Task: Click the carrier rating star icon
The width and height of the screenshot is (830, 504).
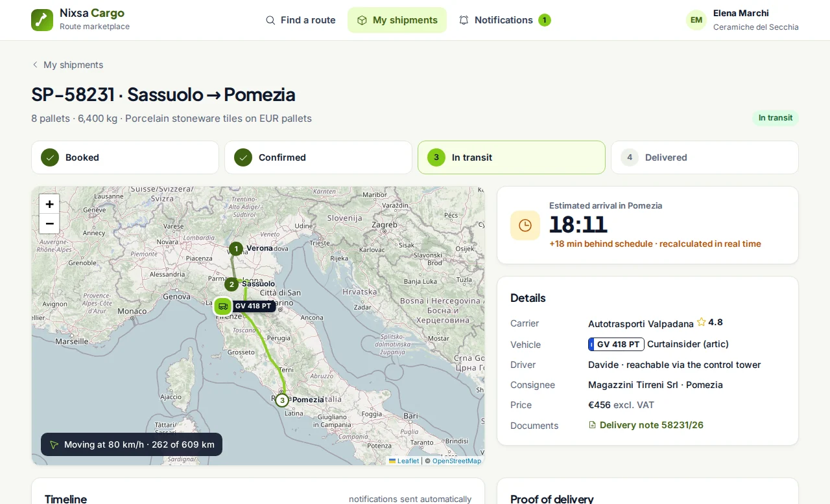Action: 701,322
